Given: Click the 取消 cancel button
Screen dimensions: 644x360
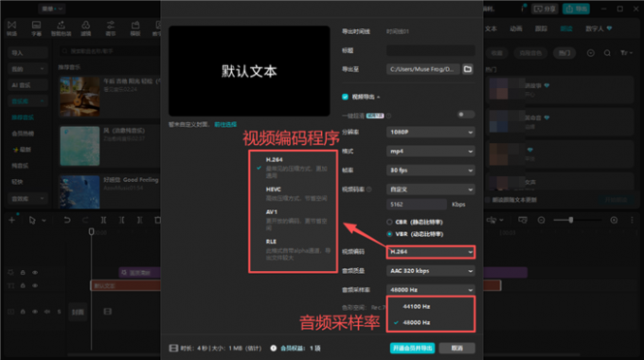Looking at the screenshot, I should 457,348.
